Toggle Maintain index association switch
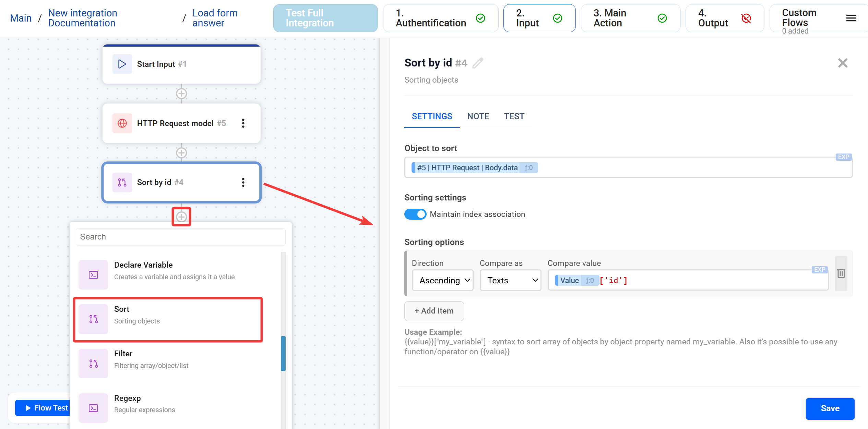 click(415, 214)
